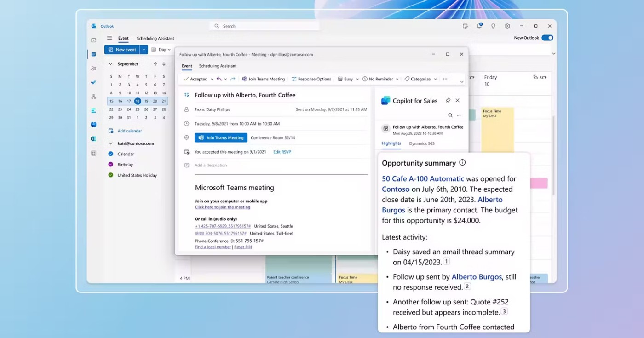
Task: Open the No Reminder dropdown
Action: click(380, 79)
